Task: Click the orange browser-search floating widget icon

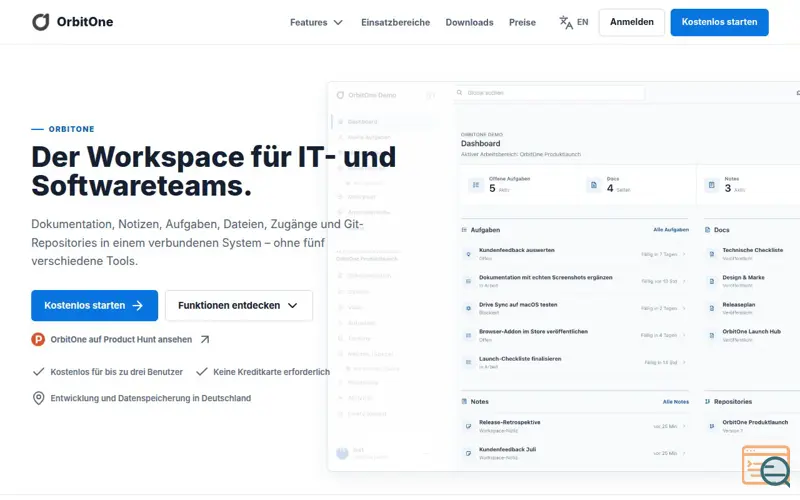Action: [x=766, y=466]
